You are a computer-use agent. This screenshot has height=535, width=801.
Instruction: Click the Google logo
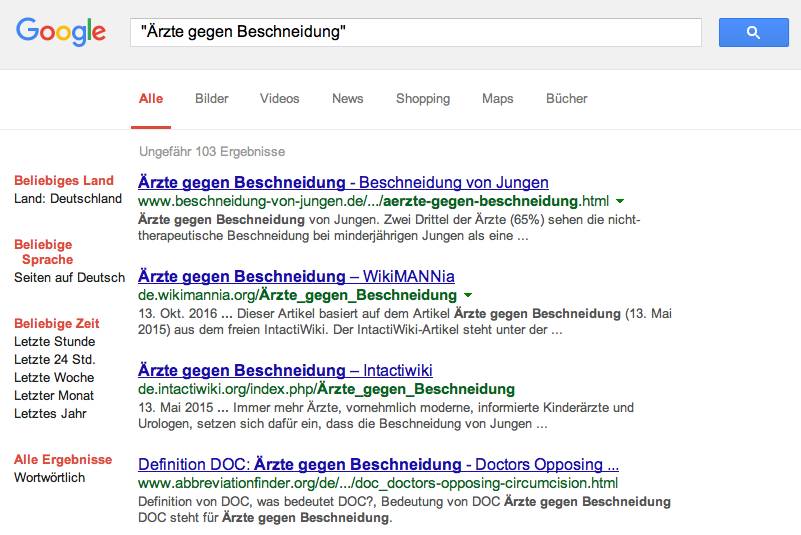pyautogui.click(x=61, y=31)
